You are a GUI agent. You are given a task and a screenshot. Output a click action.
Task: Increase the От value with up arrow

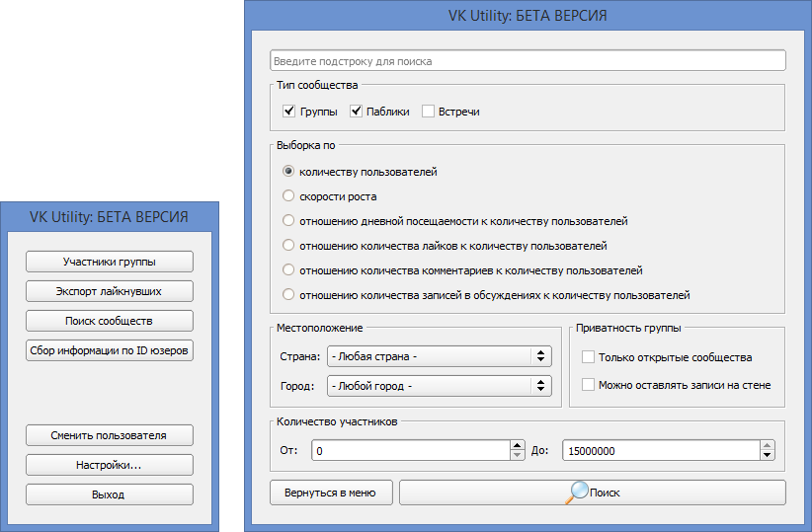(518, 445)
